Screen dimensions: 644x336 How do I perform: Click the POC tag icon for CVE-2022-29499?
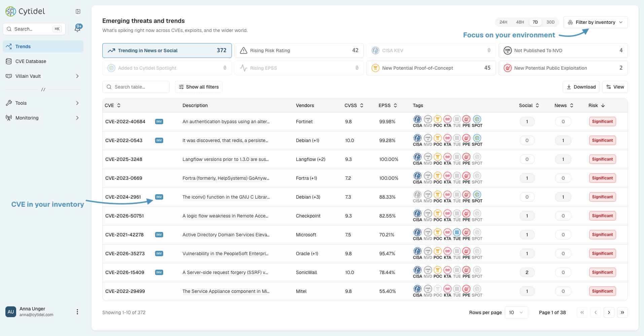[437, 289]
